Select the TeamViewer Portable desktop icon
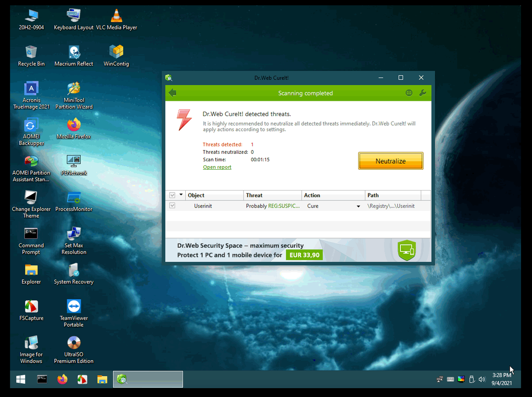Screen dimensions: 532x397 (x=74, y=314)
